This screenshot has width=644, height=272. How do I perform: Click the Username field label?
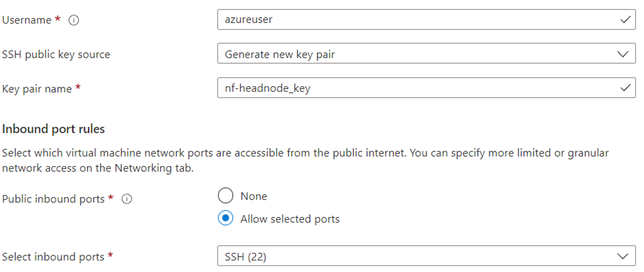27,20
